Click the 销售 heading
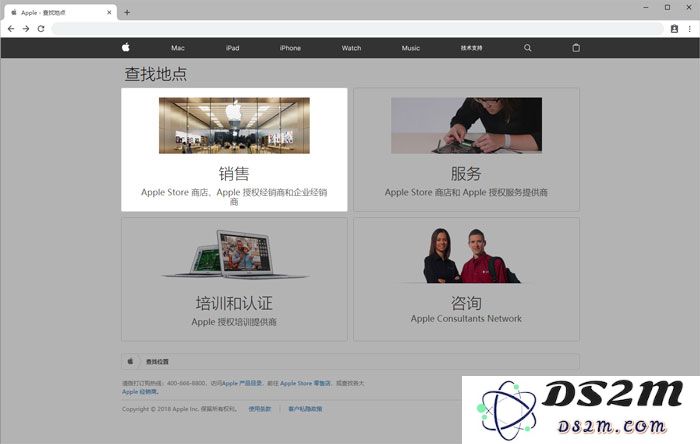 (x=234, y=174)
